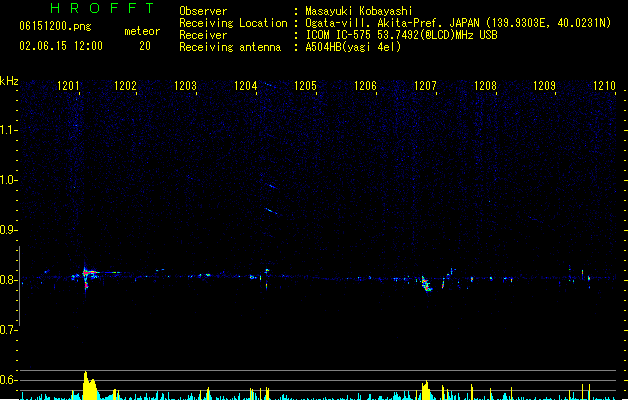This screenshot has height=400, width=629.
Task: Click the 1205 time axis label
Action: click(x=305, y=85)
